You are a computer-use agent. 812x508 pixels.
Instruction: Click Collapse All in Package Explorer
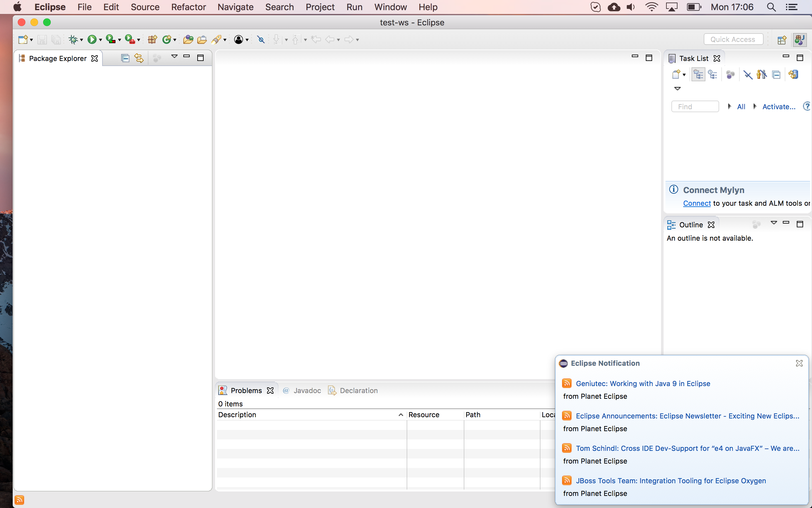pos(125,58)
